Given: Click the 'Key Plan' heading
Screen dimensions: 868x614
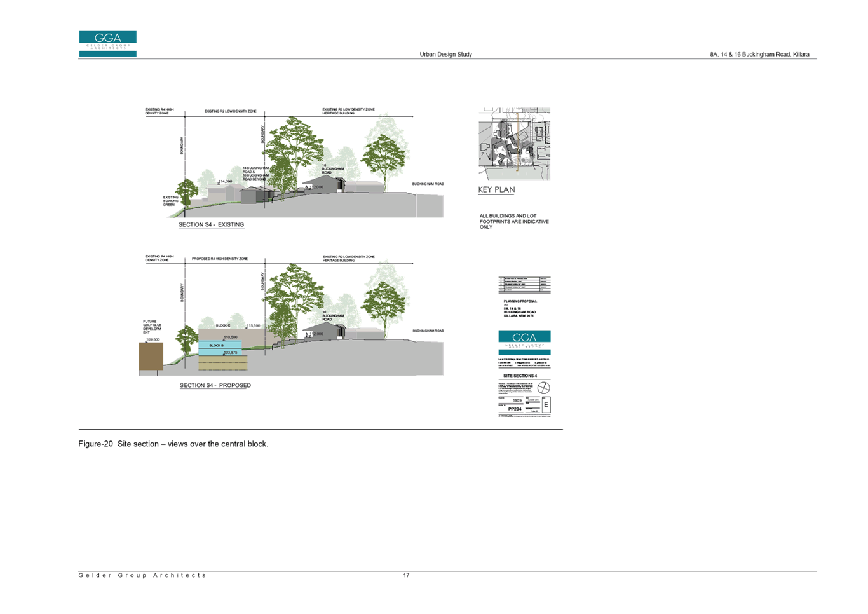Looking at the screenshot, I should pyautogui.click(x=496, y=190).
